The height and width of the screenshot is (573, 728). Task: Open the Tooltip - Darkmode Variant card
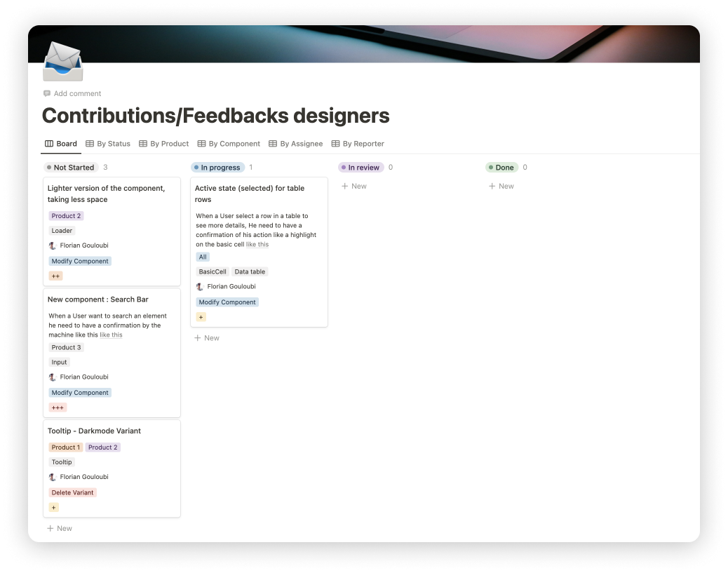[94, 431]
